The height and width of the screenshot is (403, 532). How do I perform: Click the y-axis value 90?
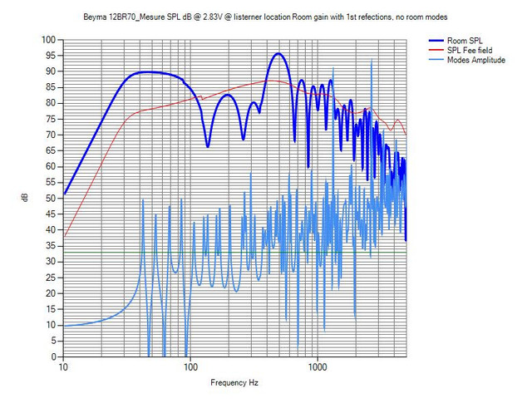click(50, 71)
